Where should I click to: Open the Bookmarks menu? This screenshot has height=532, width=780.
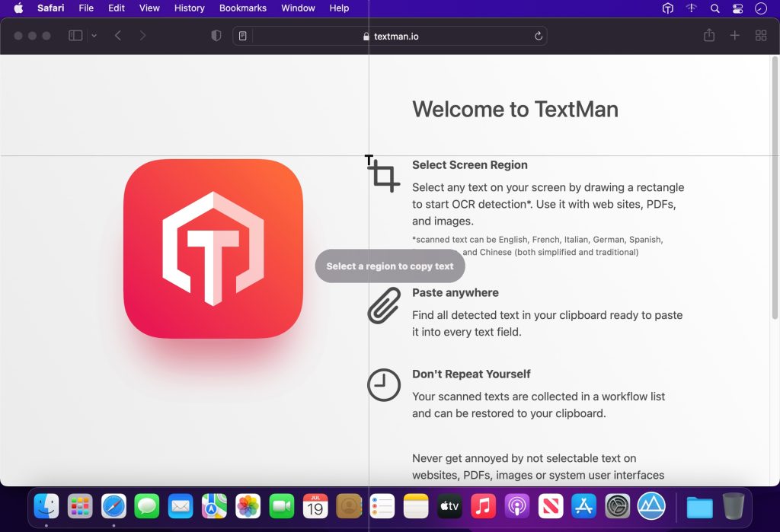click(x=242, y=8)
